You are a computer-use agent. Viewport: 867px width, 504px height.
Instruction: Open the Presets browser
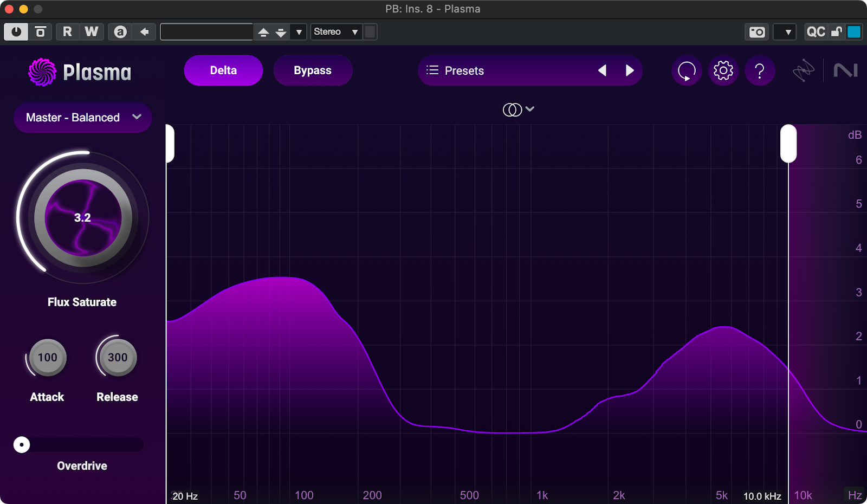click(x=464, y=70)
